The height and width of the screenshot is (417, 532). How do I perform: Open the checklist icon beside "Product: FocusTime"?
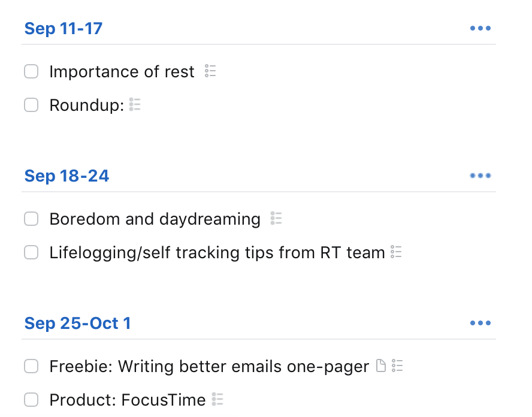(x=216, y=399)
